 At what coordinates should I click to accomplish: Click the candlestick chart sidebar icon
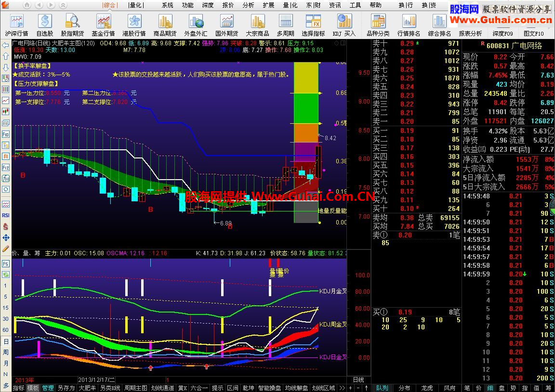click(x=5, y=112)
